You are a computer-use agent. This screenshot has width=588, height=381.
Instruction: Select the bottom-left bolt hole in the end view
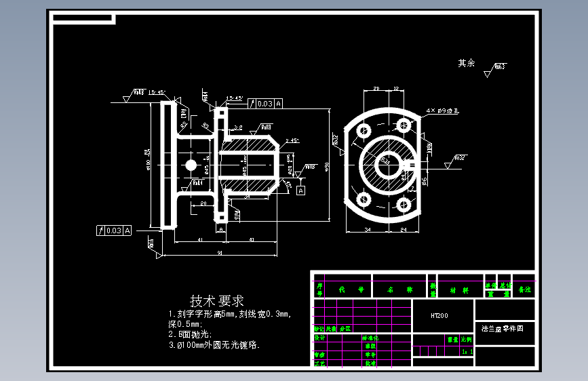[364, 199]
